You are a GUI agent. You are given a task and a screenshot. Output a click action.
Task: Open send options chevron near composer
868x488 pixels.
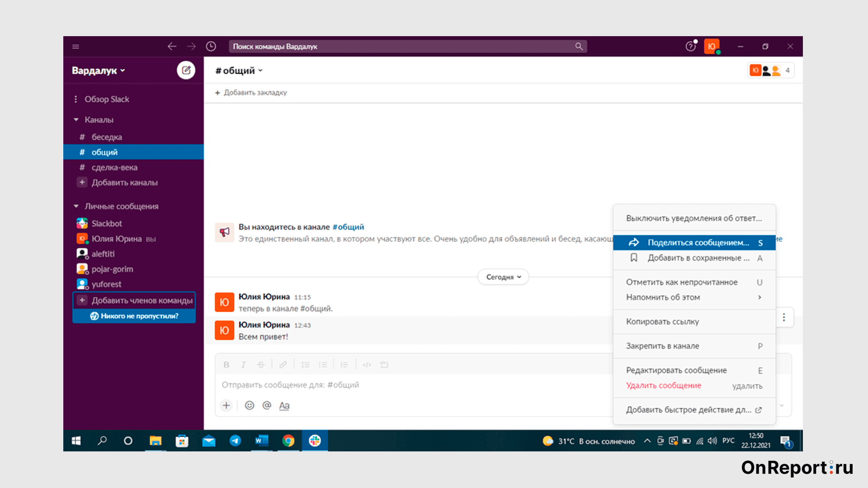pyautogui.click(x=782, y=405)
